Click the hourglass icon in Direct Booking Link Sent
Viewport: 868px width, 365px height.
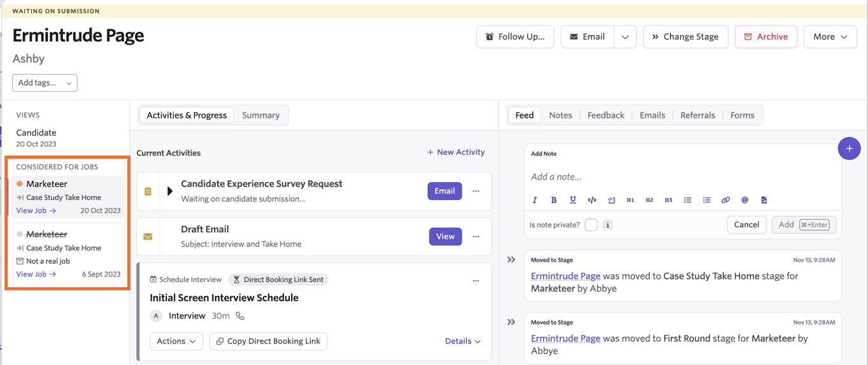pos(236,280)
